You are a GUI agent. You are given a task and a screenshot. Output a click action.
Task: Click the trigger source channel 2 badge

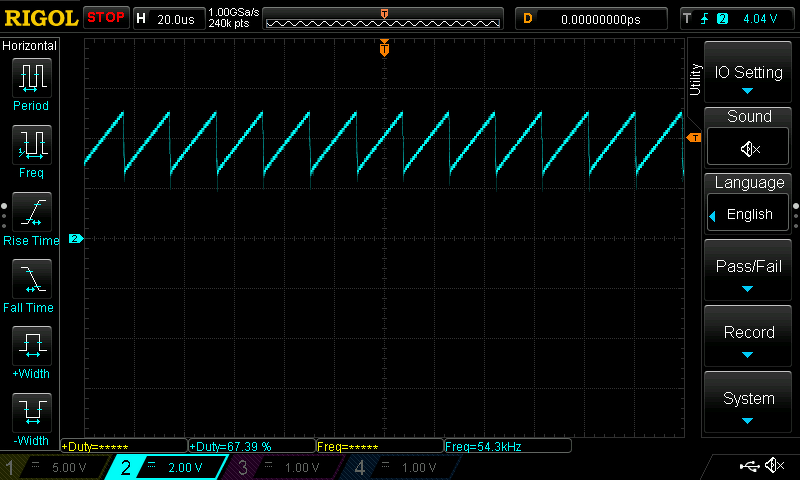tap(722, 19)
